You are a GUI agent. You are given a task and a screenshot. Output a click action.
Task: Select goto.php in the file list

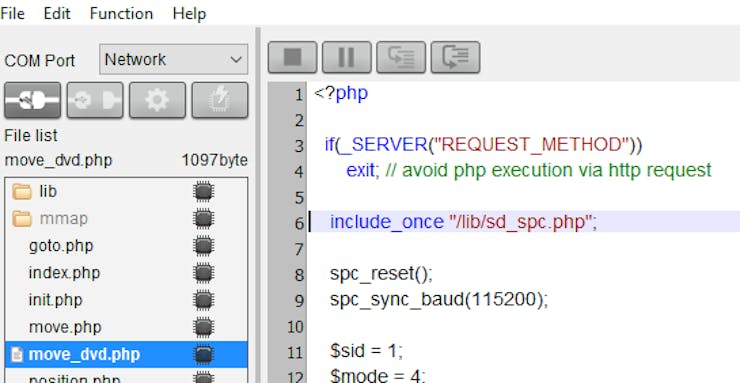(126, 246)
